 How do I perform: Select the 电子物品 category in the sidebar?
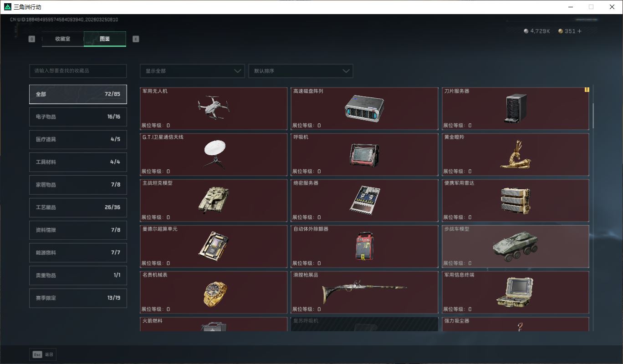coord(77,117)
